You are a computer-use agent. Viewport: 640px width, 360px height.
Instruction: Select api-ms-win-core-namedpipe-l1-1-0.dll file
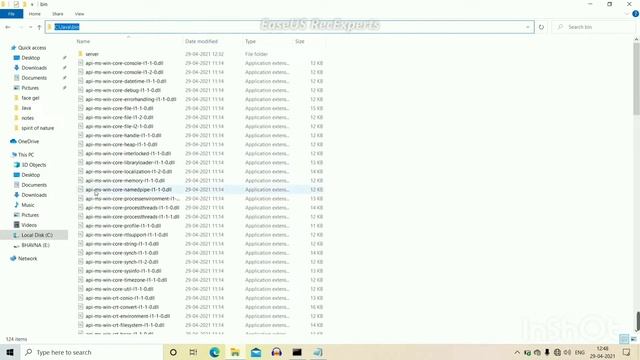(x=129, y=189)
